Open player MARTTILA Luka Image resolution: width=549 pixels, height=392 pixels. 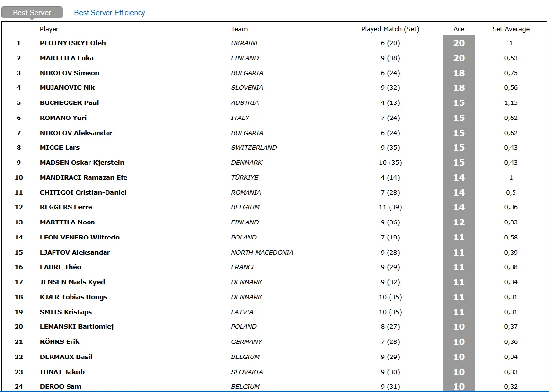tap(67, 58)
